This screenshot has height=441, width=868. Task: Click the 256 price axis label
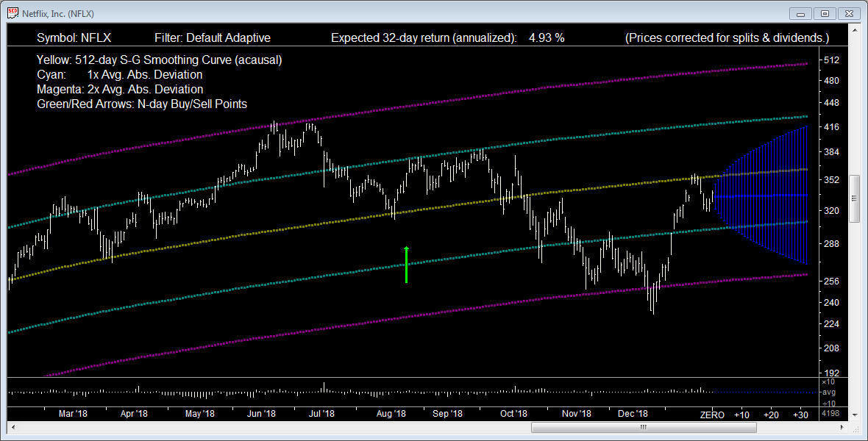click(x=831, y=281)
